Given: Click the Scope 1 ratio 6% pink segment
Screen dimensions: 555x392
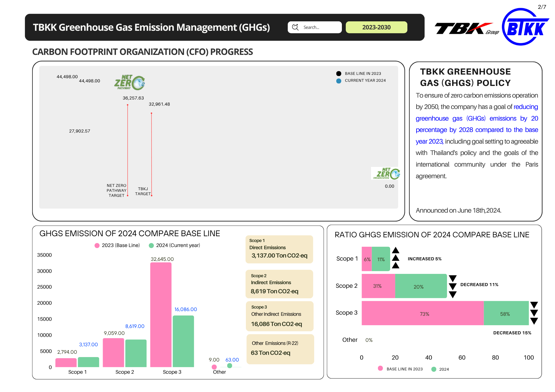Looking at the screenshot, I should [x=367, y=259].
